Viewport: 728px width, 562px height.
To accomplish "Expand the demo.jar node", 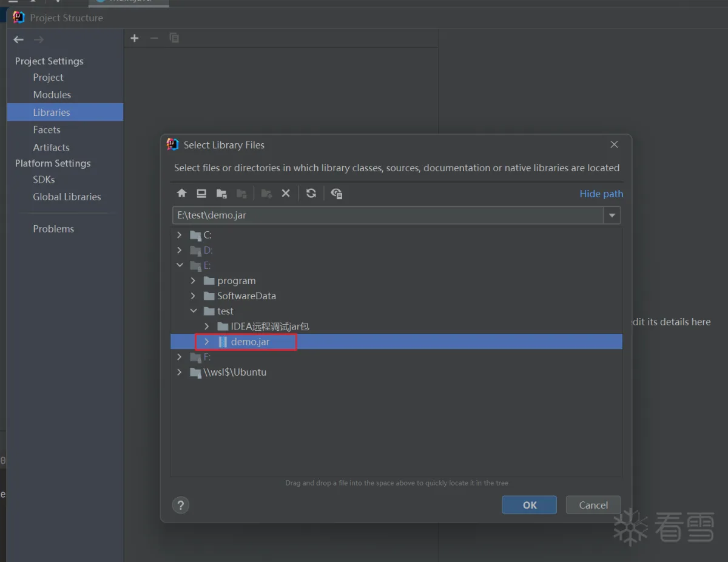I will [x=206, y=342].
